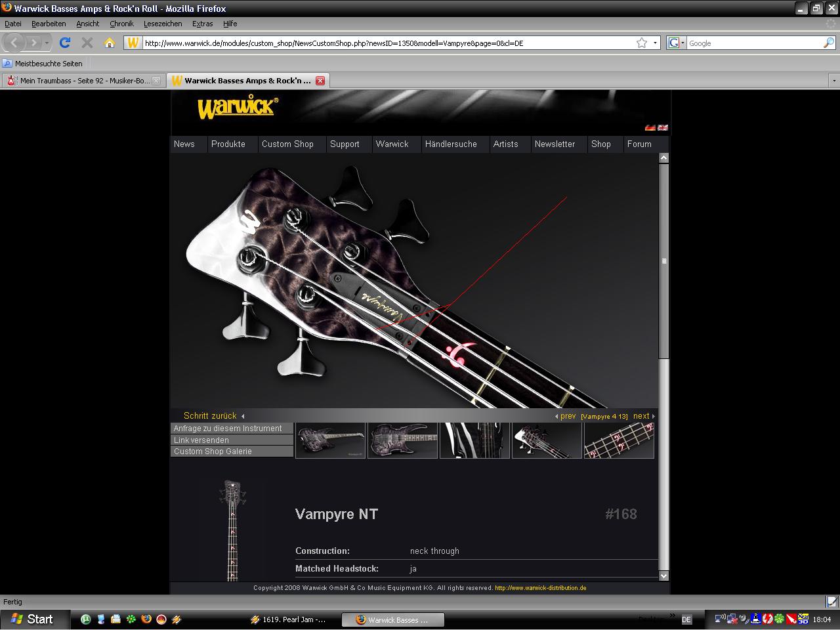
Task: Bookmark this page with the star icon
Action: pyautogui.click(x=642, y=43)
